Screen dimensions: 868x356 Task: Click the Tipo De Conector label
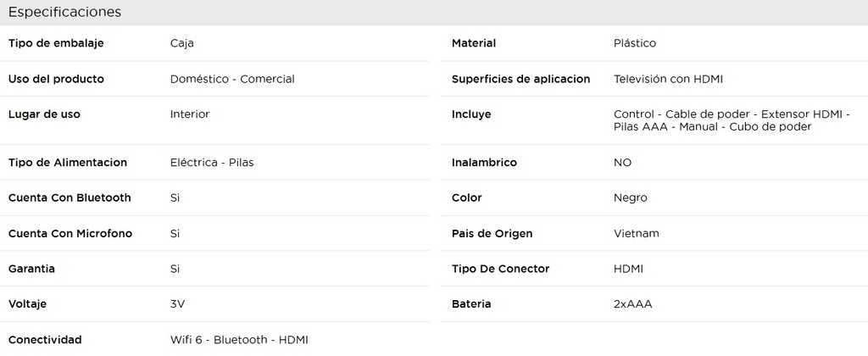pos(500,269)
